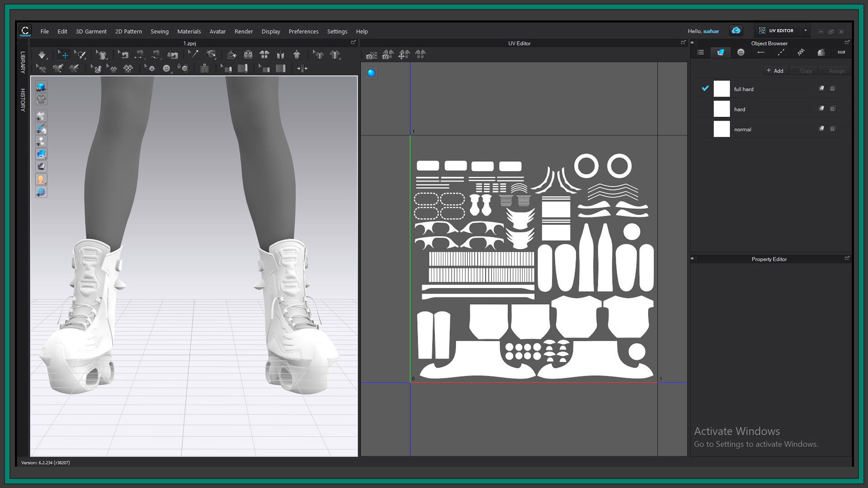
Task: Click the blue sphere in UV Editor
Action: [x=371, y=73]
